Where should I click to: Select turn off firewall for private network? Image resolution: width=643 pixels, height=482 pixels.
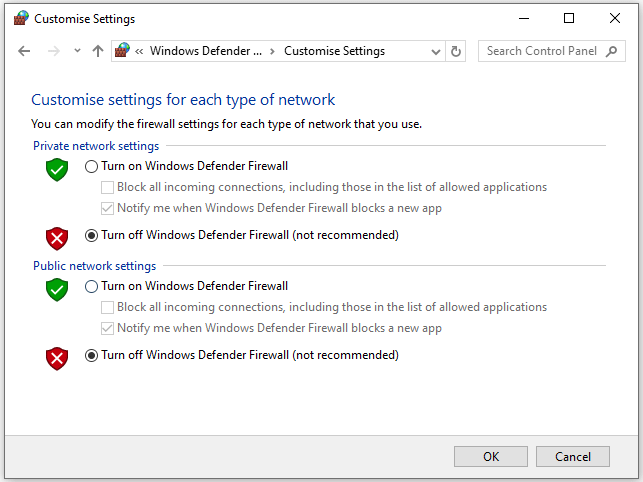click(x=92, y=235)
